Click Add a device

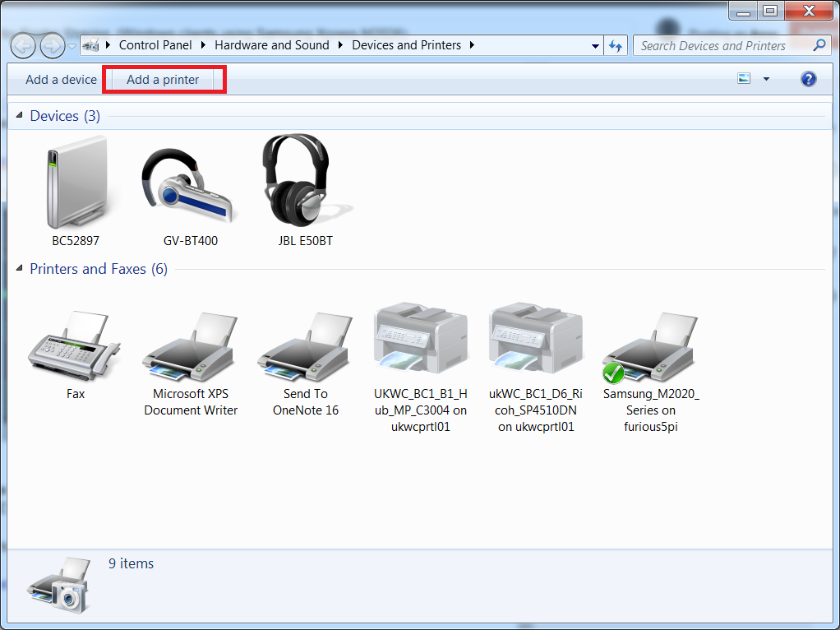(x=59, y=79)
